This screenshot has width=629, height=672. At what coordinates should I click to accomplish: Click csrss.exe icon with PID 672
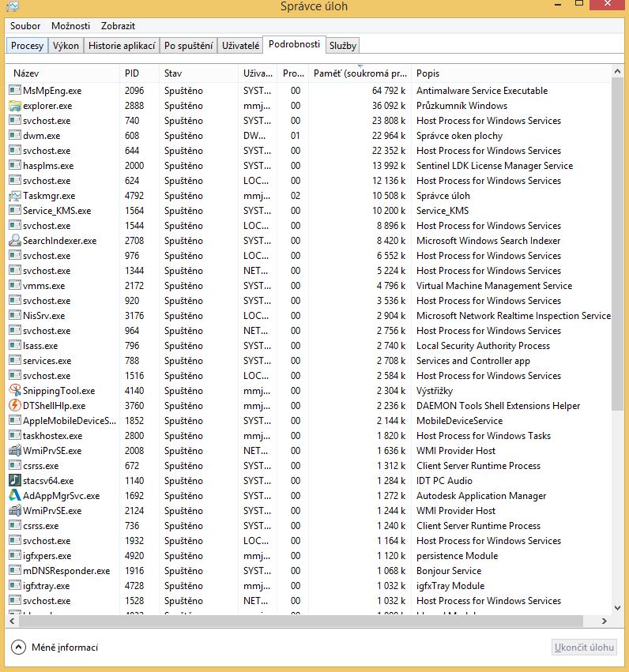coord(15,465)
